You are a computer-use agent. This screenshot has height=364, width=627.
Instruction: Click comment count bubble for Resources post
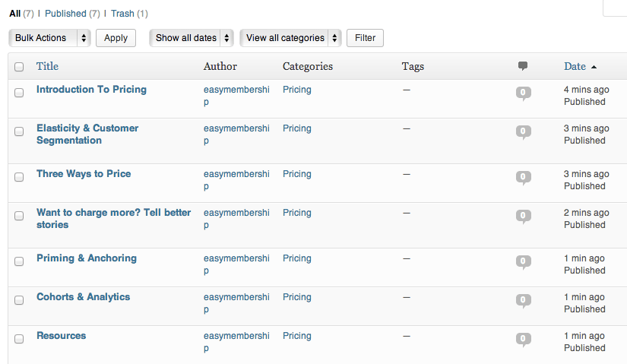523,339
